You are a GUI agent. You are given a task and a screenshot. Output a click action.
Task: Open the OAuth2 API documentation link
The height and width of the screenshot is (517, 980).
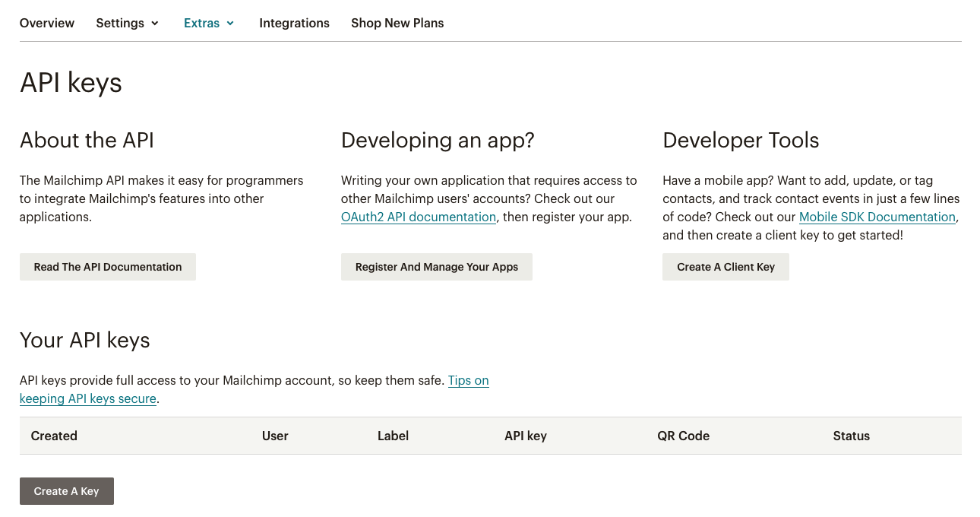(x=419, y=217)
